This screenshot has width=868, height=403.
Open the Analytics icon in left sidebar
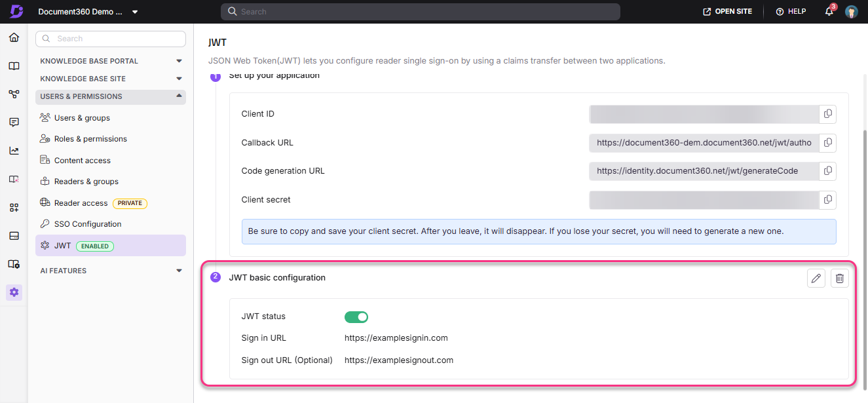click(14, 150)
